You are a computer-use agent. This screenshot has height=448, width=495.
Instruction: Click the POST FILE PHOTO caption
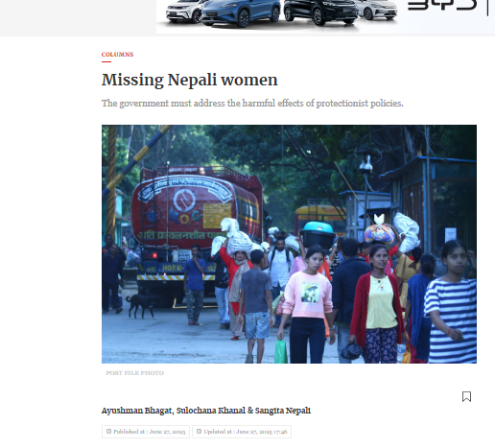135,373
